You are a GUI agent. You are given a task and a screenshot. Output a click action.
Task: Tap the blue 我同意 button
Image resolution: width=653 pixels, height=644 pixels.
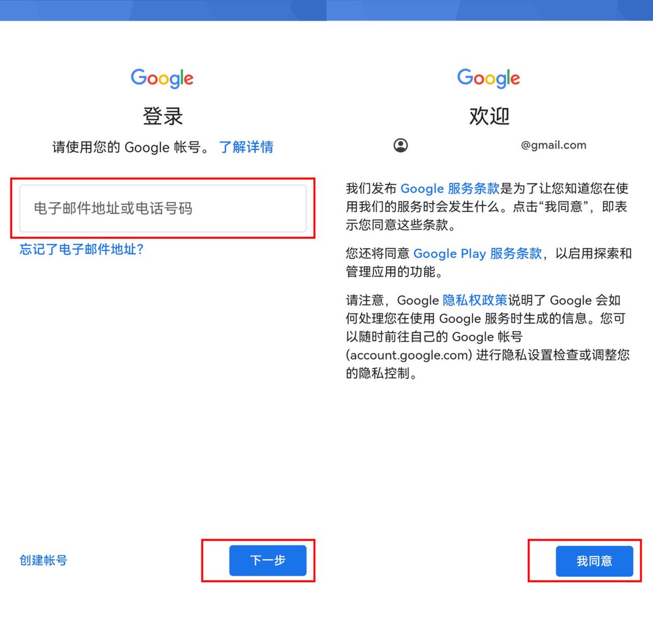(594, 561)
